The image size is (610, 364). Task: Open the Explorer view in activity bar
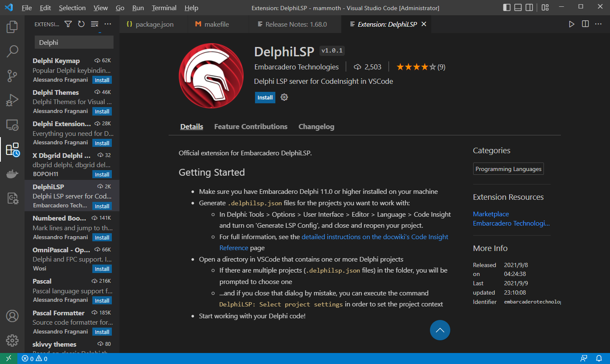pos(12,27)
